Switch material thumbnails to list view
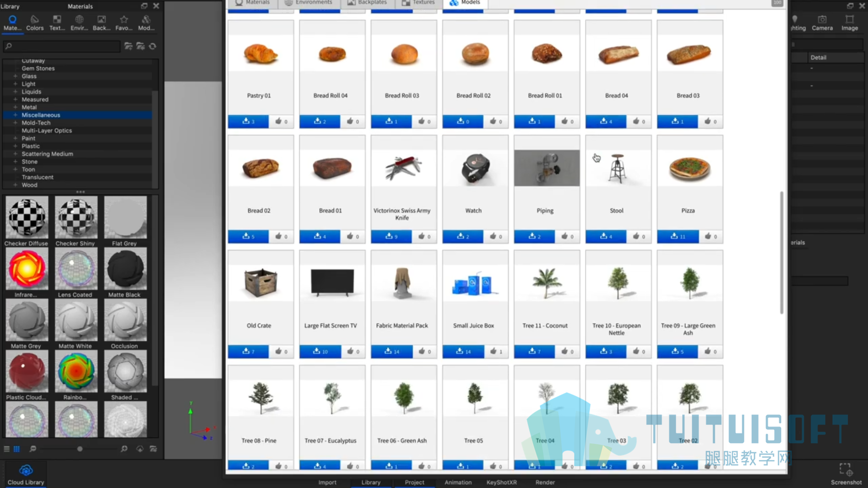This screenshot has width=868, height=488. pyautogui.click(x=7, y=449)
